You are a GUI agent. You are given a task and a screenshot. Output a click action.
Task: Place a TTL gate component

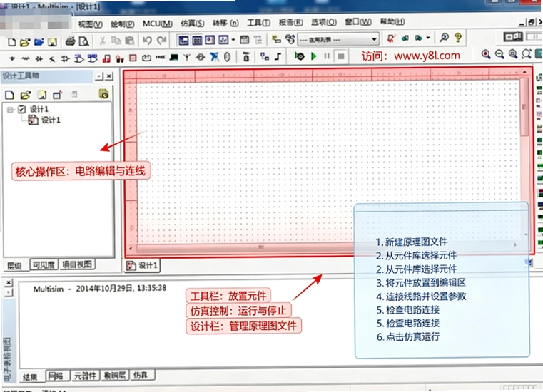[79, 58]
